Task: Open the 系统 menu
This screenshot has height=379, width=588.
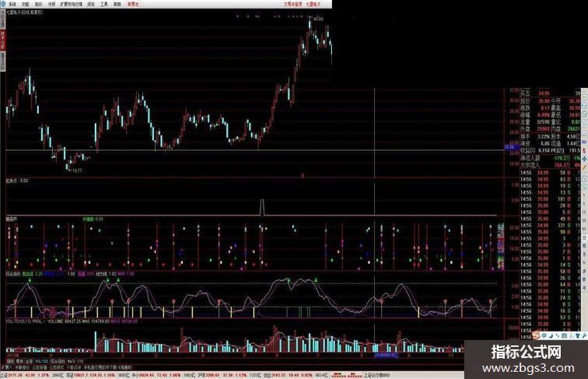Action: [x=12, y=4]
